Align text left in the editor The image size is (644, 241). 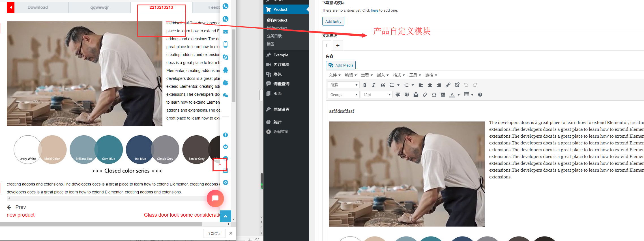(421, 85)
